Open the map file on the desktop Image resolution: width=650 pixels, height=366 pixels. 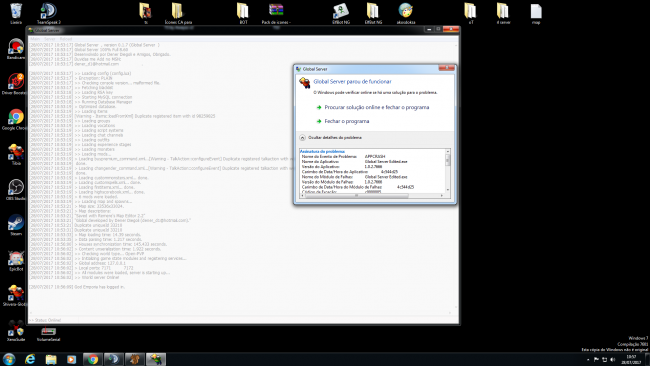point(536,13)
